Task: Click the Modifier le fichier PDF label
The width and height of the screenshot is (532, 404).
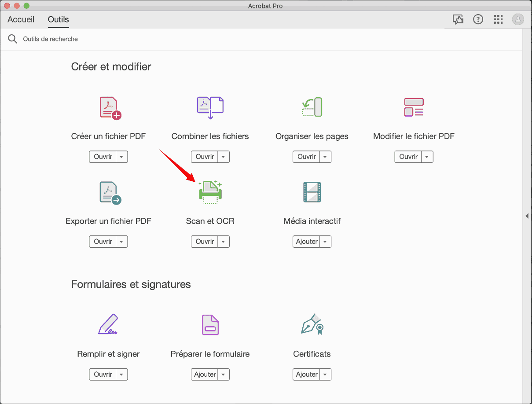Action: [414, 136]
